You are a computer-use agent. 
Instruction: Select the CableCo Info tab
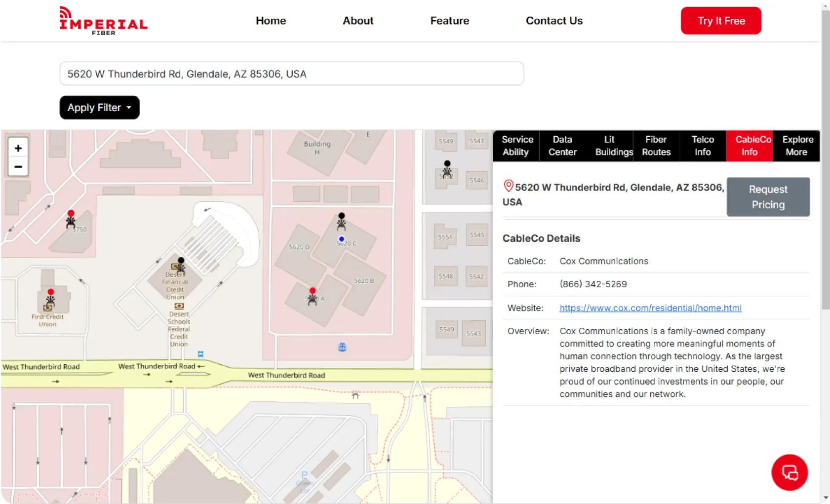[x=750, y=146]
